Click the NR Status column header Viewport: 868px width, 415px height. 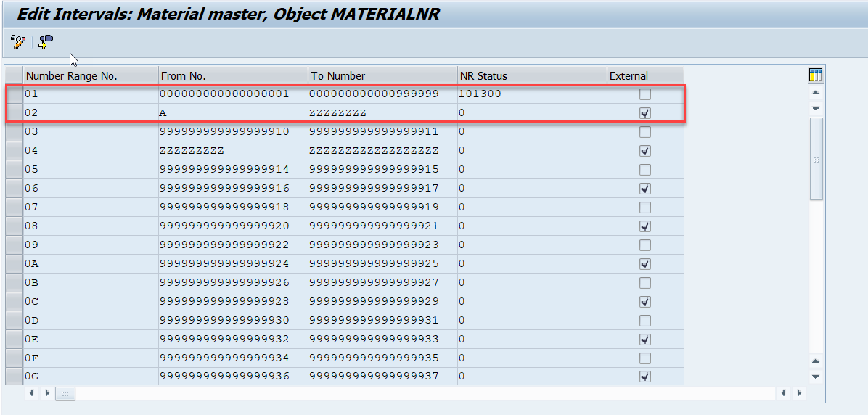tap(531, 75)
